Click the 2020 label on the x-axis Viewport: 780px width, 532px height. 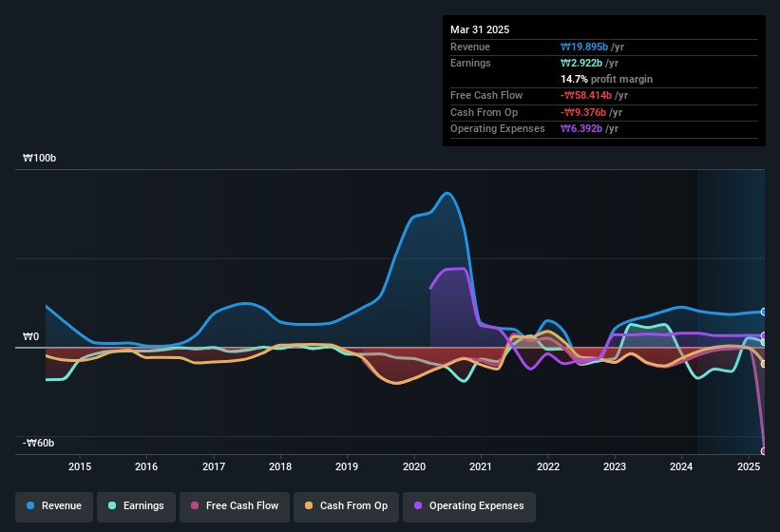coord(414,466)
